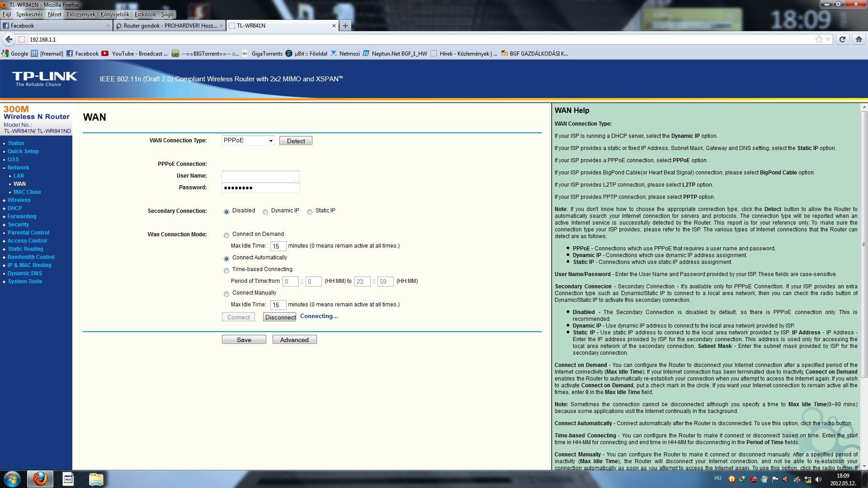The image size is (868, 488).
Task: Open the bookmark star dropdown arrow
Action: (828, 39)
